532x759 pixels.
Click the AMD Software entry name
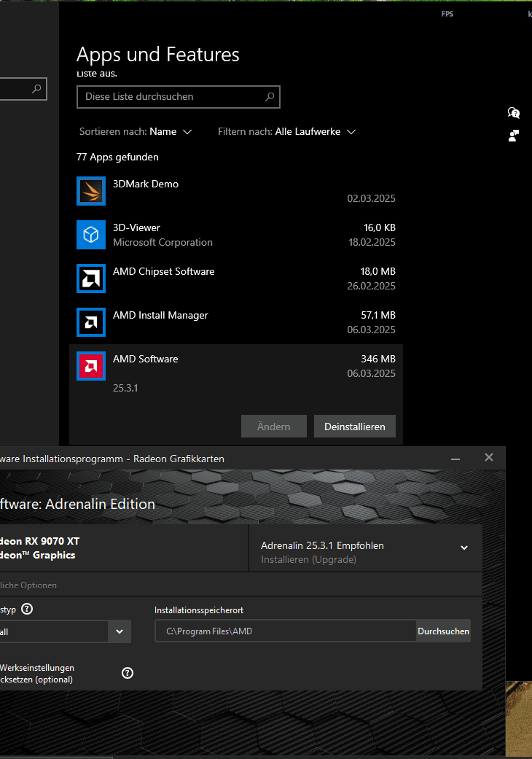145,359
